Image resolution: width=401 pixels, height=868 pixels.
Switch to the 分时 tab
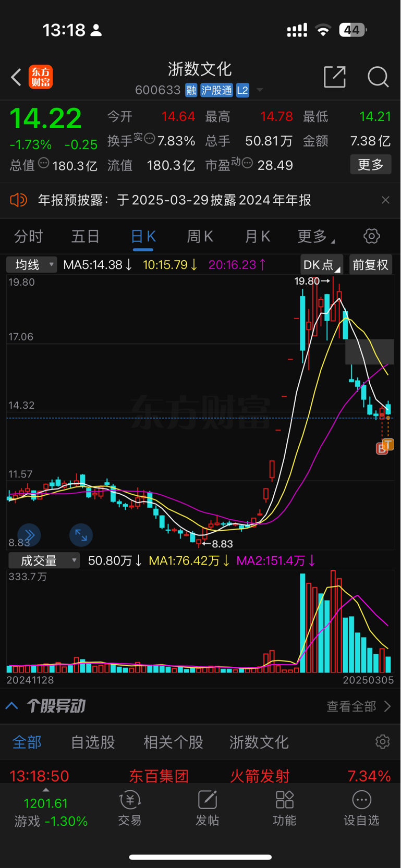point(29,237)
